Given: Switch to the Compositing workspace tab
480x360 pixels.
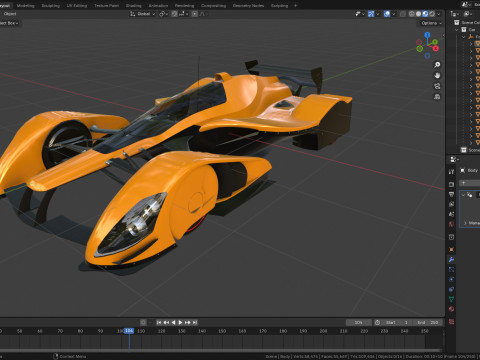Looking at the screenshot, I should (213, 6).
